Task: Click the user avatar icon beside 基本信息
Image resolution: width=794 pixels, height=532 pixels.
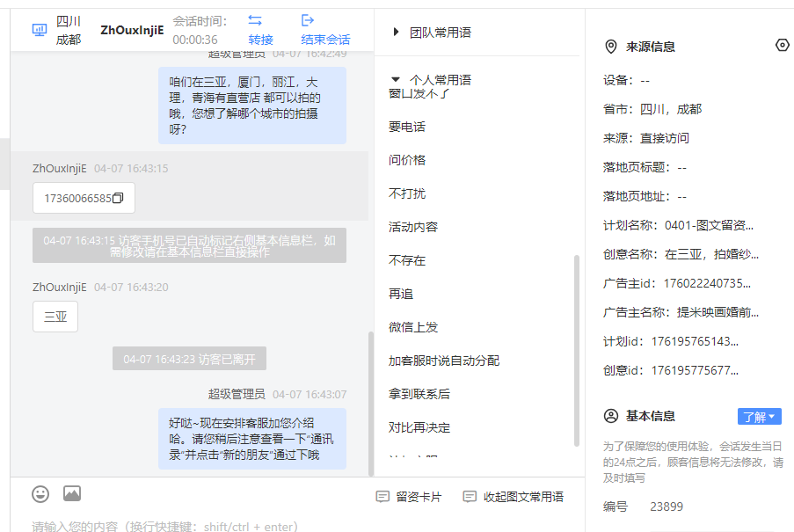Action: coord(611,416)
